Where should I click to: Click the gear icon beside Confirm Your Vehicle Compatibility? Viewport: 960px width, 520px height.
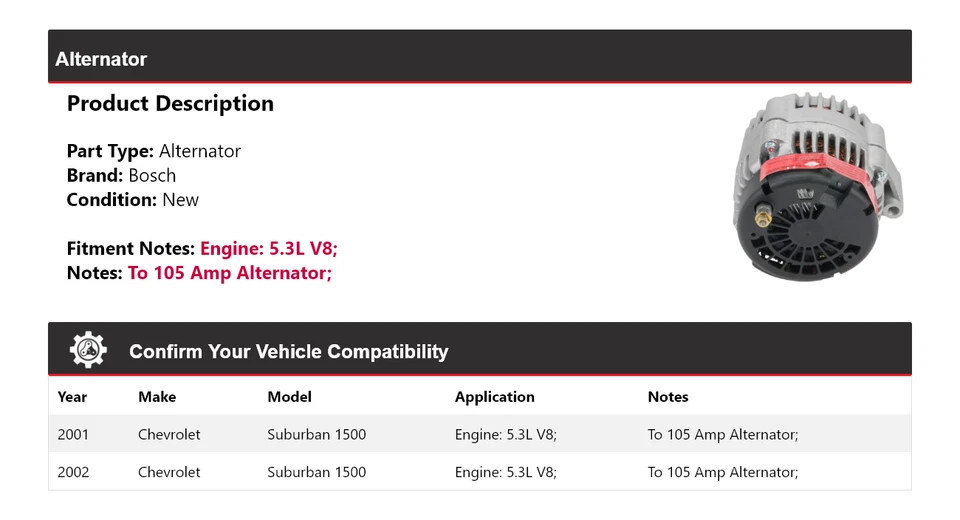click(x=88, y=350)
